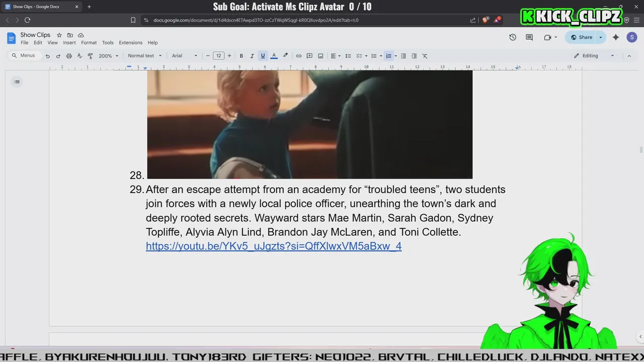This screenshot has height=362, width=644.
Task: Open the Edit menu
Action: click(x=38, y=43)
